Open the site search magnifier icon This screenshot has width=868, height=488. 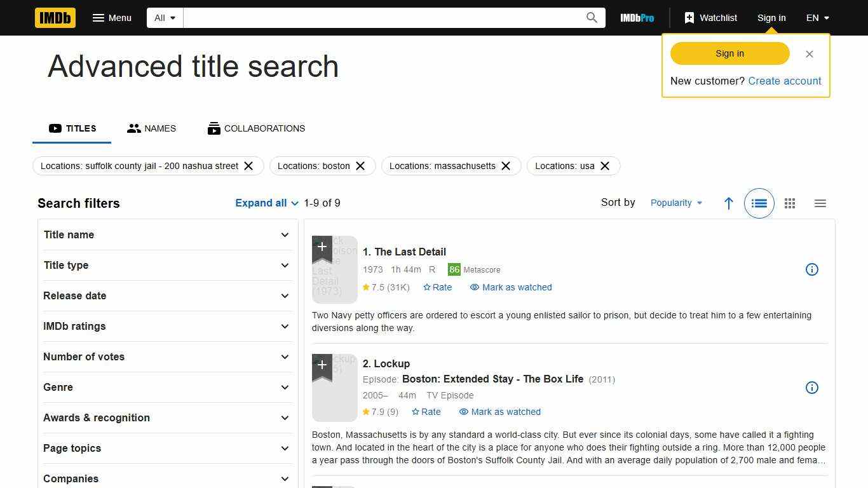coord(591,17)
